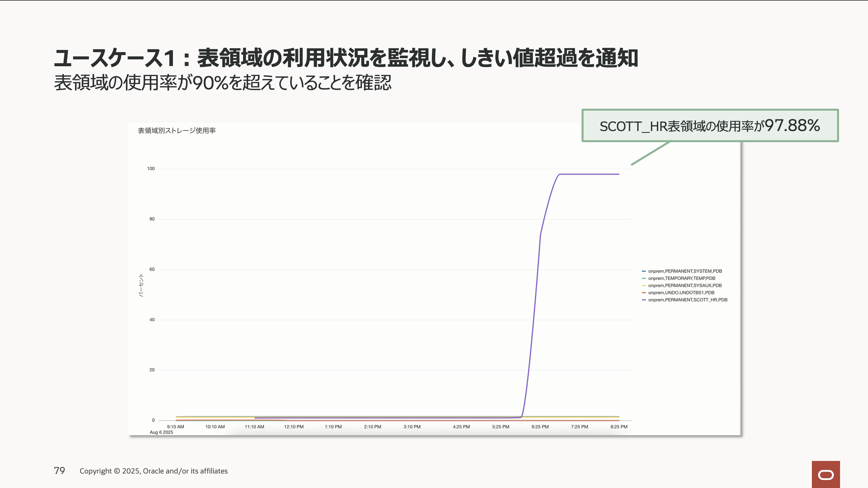Toggle SYSAUX tablespace legend entry
This screenshot has height=488, width=868.
click(x=685, y=285)
